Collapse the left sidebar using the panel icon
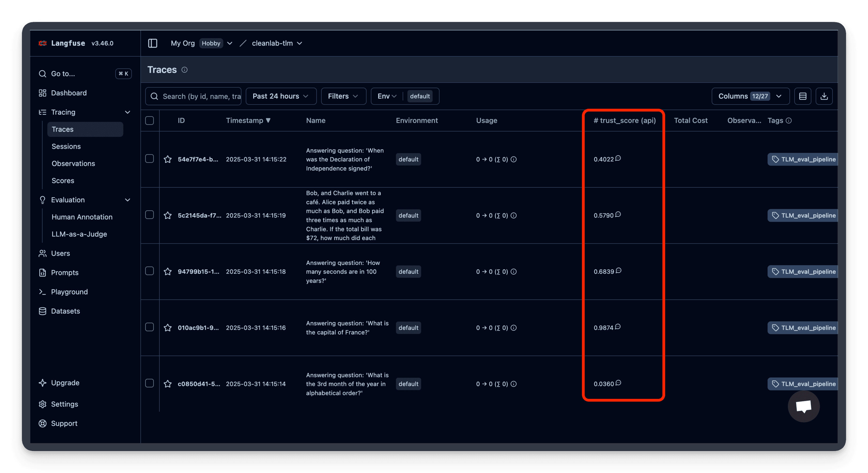 (153, 43)
